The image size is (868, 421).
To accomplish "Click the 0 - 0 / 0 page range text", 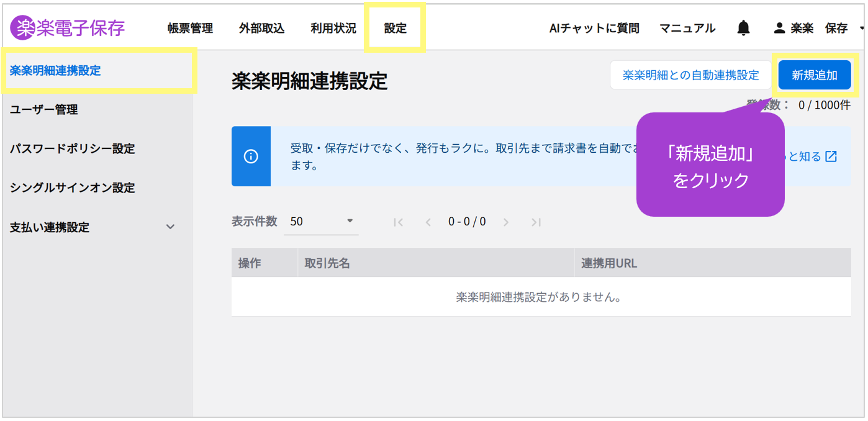I will (467, 222).
